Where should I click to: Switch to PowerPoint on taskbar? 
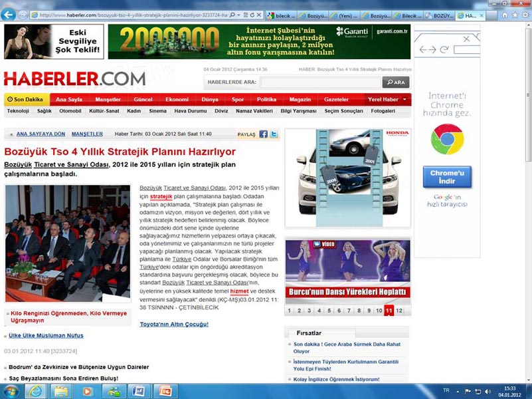pyautogui.click(x=165, y=391)
